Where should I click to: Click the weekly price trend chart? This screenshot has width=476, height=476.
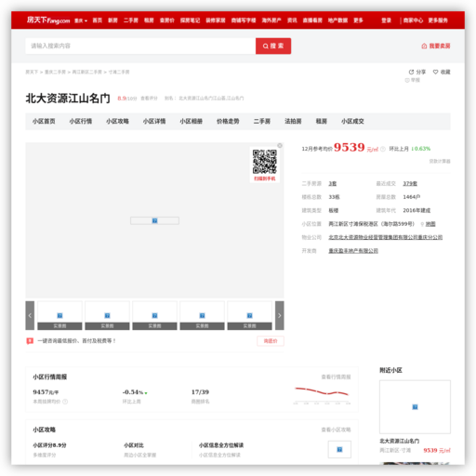[322, 395]
